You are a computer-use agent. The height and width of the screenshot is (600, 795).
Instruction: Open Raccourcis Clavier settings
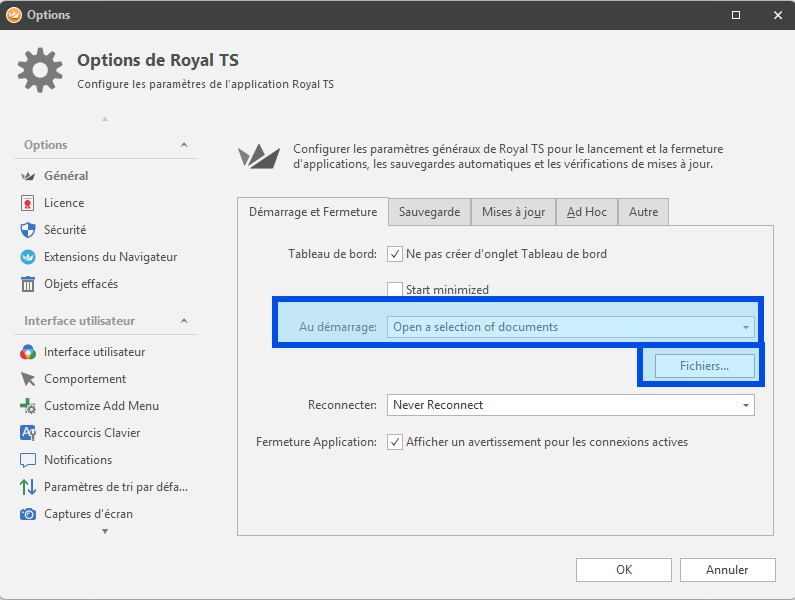92,433
